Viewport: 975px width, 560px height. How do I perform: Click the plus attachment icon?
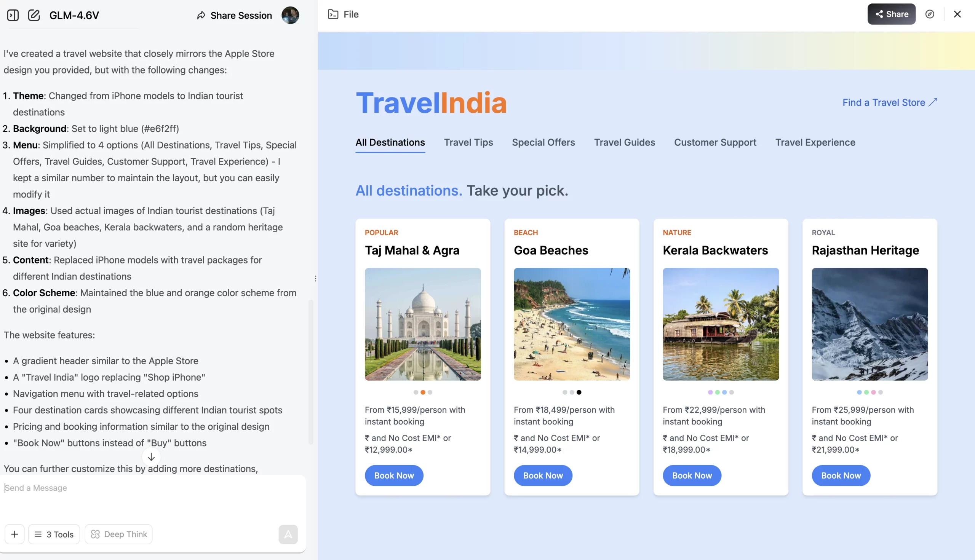pos(14,534)
